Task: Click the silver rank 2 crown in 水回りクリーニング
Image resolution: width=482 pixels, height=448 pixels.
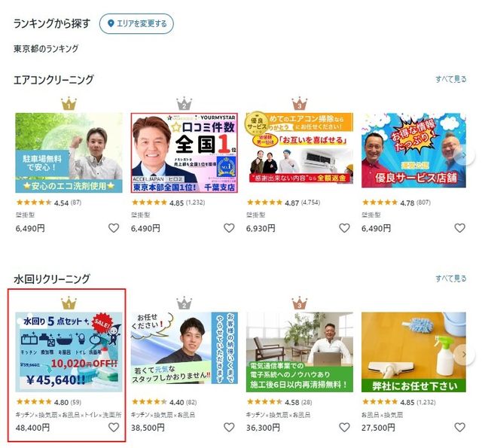Action: (x=185, y=303)
